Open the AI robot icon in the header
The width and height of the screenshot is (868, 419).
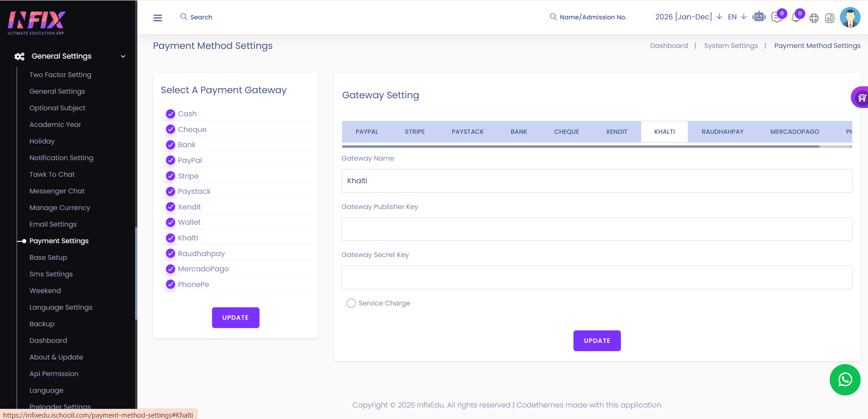pyautogui.click(x=759, y=17)
